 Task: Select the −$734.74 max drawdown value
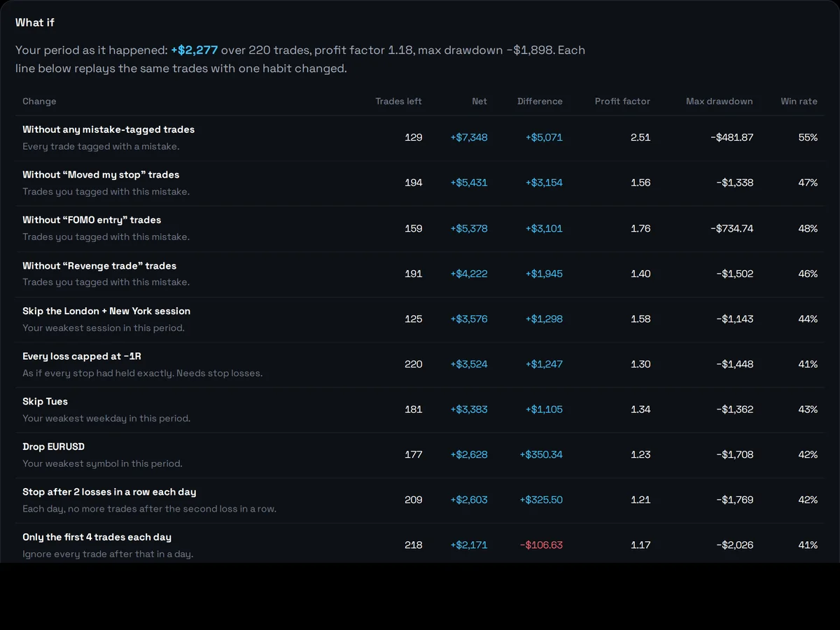[x=732, y=228]
